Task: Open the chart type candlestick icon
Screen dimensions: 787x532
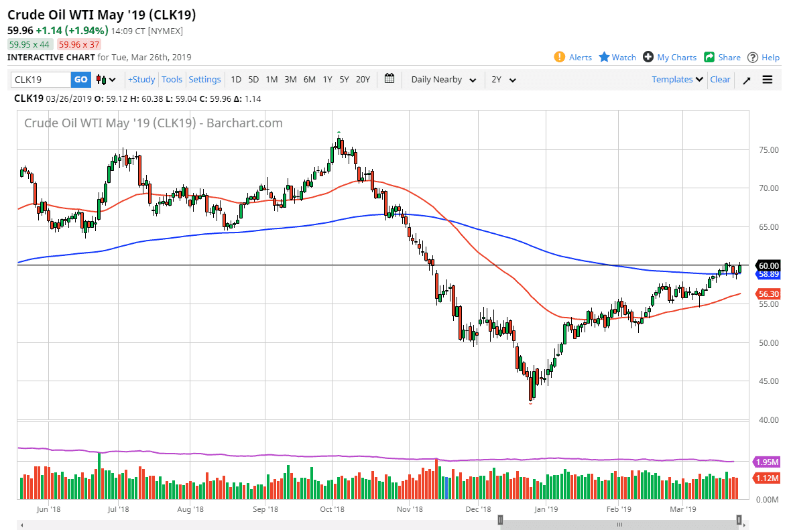Action: [x=101, y=79]
